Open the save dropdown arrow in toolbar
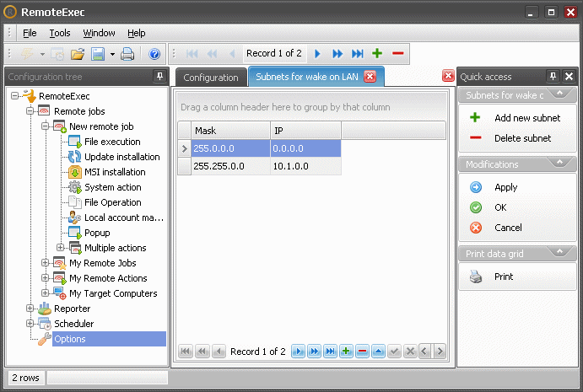The height and width of the screenshot is (392, 583). (x=112, y=54)
